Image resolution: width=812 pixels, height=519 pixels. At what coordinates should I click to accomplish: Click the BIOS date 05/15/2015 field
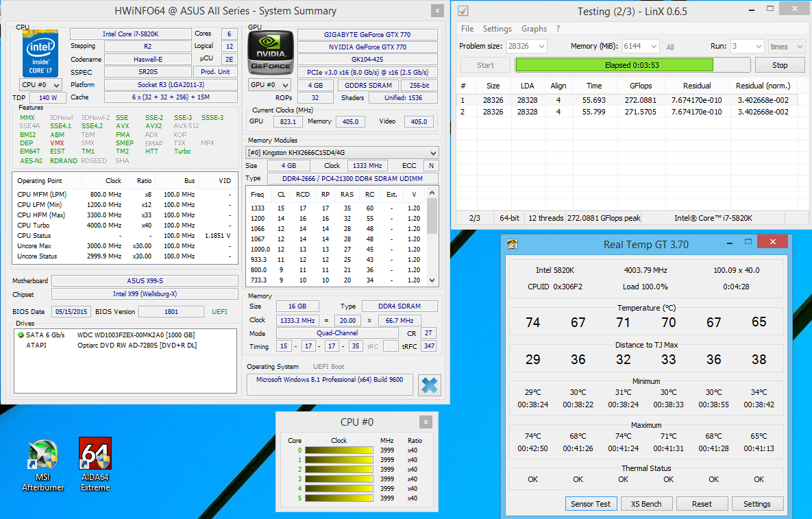71,312
